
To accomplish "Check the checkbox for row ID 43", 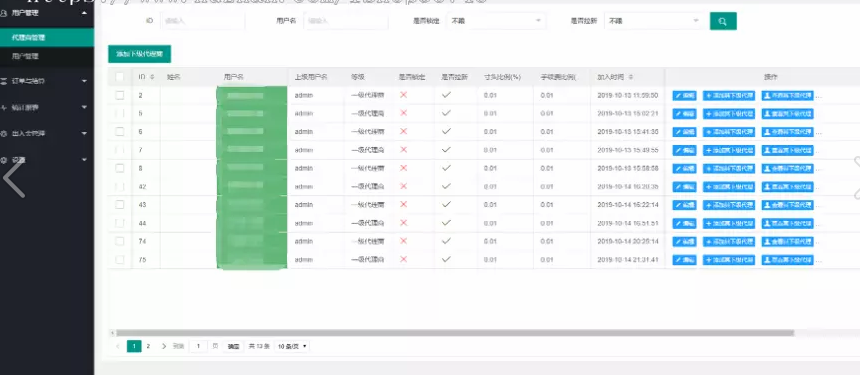I will pyautogui.click(x=120, y=204).
